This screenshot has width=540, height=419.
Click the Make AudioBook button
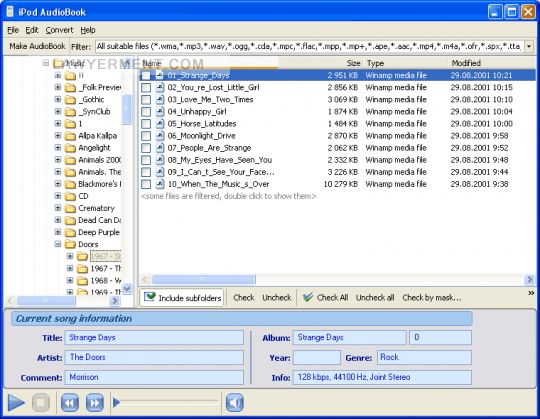pyautogui.click(x=37, y=46)
